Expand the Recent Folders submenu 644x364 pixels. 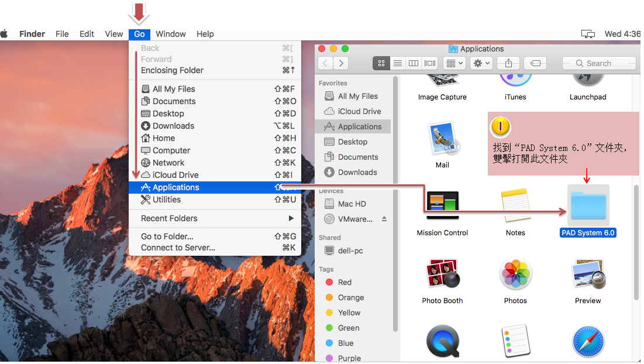pos(215,218)
